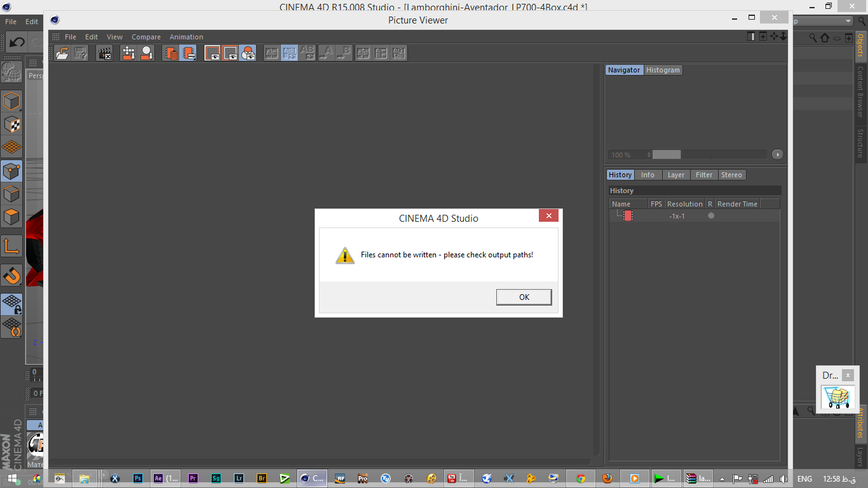The image size is (868, 488).
Task: Click the Set as A compare icon
Action: pyautogui.click(x=326, y=53)
